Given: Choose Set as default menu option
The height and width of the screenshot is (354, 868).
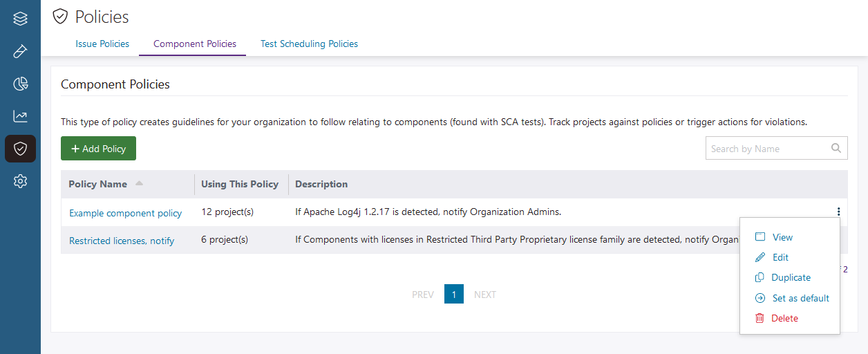Looking at the screenshot, I should [800, 298].
